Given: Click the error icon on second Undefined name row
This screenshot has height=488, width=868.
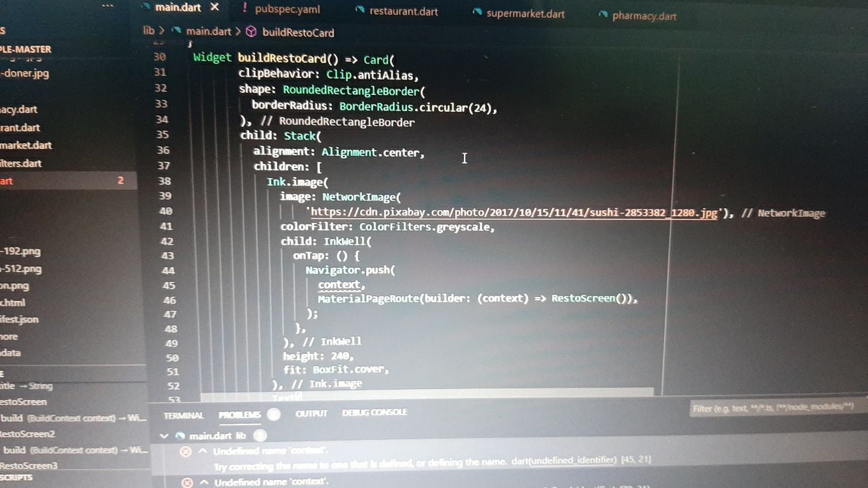Looking at the screenshot, I should [186, 483].
